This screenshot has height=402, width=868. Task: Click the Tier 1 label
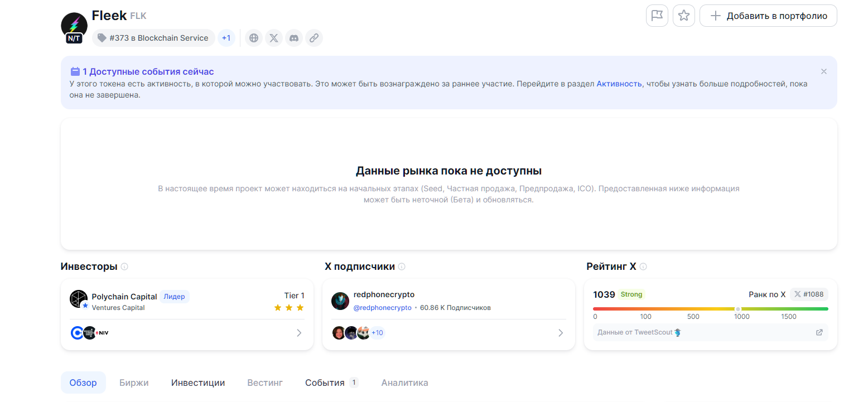point(295,296)
